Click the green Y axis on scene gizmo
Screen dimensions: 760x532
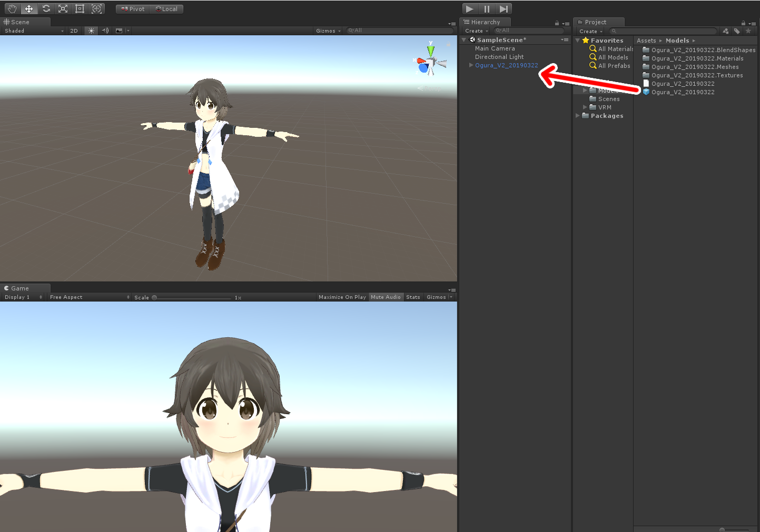(431, 50)
